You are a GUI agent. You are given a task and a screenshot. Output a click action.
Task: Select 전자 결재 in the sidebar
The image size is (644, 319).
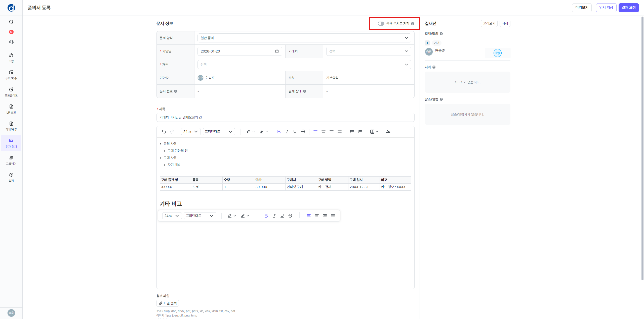coord(11,143)
